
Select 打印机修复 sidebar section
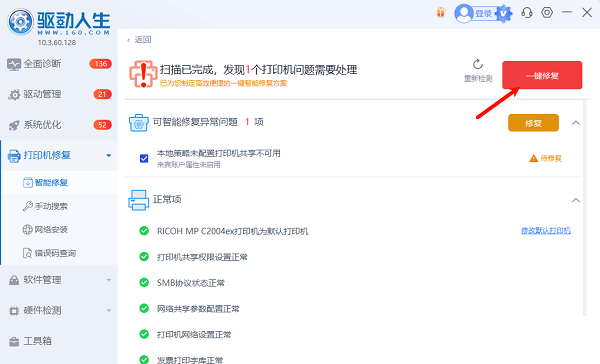point(59,155)
